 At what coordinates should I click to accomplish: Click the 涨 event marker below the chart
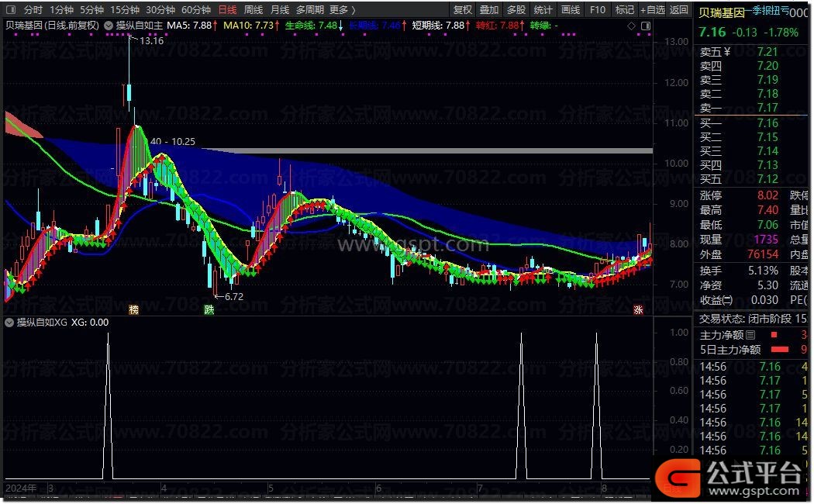click(639, 310)
